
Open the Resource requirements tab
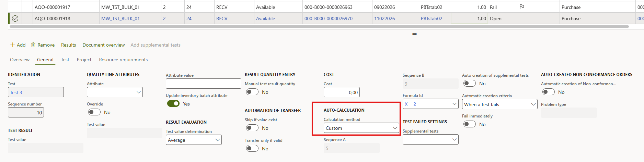point(123,60)
